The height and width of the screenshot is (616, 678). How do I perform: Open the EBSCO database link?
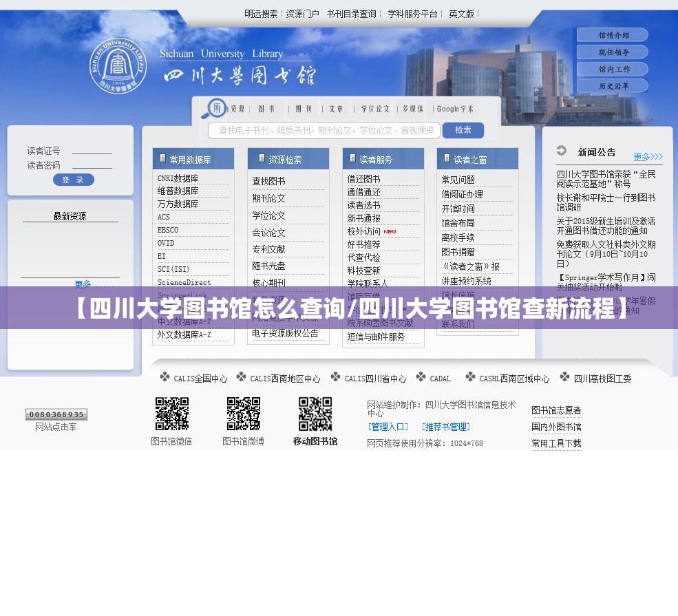point(168,230)
